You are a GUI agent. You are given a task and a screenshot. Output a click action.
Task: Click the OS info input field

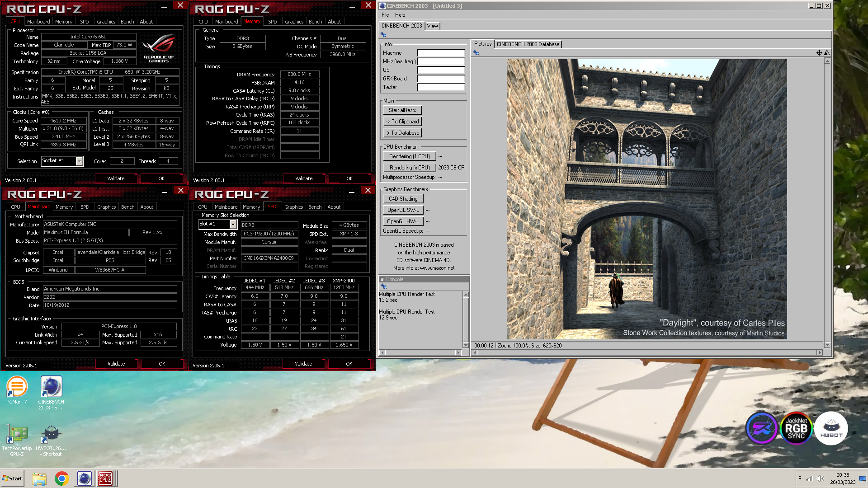(x=441, y=70)
